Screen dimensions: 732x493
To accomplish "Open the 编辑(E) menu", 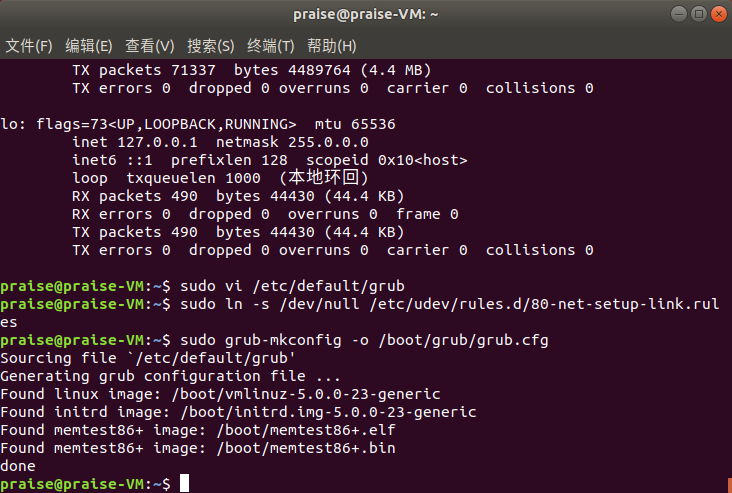I will 89,46.
